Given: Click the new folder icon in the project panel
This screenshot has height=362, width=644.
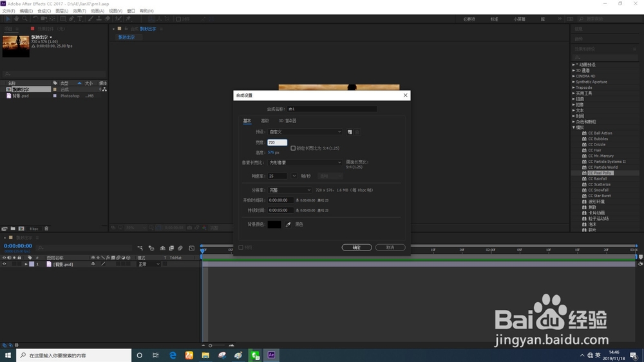Looking at the screenshot, I should [13, 229].
